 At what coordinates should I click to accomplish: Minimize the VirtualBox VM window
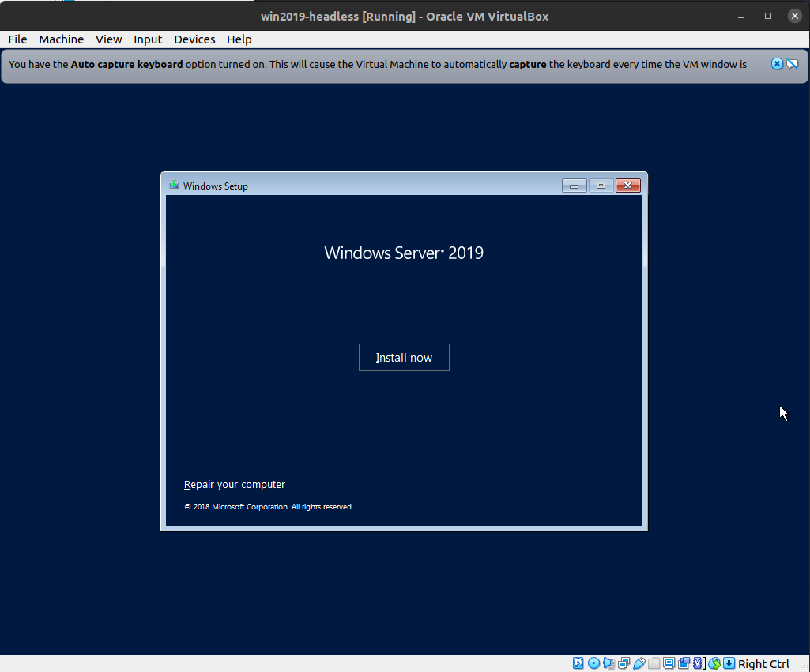point(741,17)
